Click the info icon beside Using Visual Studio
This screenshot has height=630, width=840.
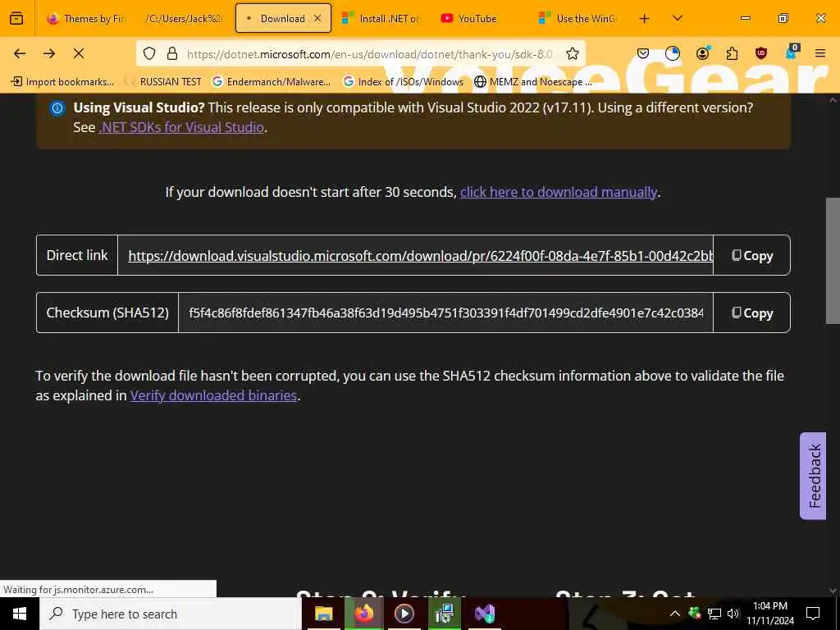click(57, 108)
